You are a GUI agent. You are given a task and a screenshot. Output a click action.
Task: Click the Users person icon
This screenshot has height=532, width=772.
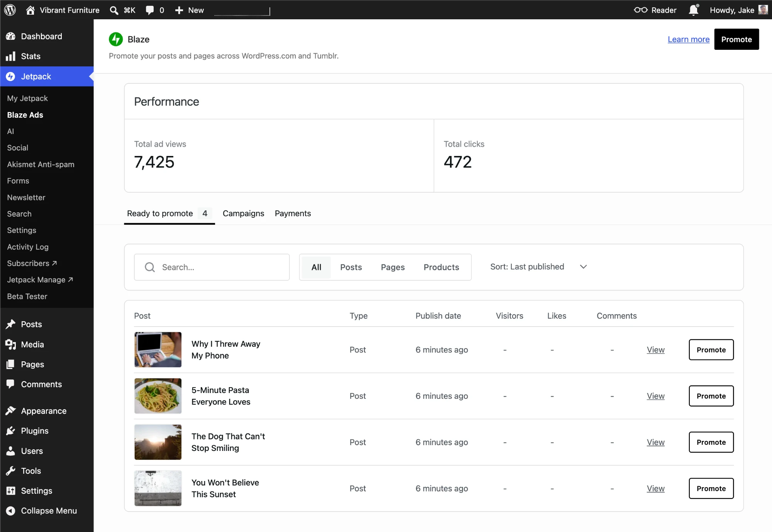pos(11,451)
